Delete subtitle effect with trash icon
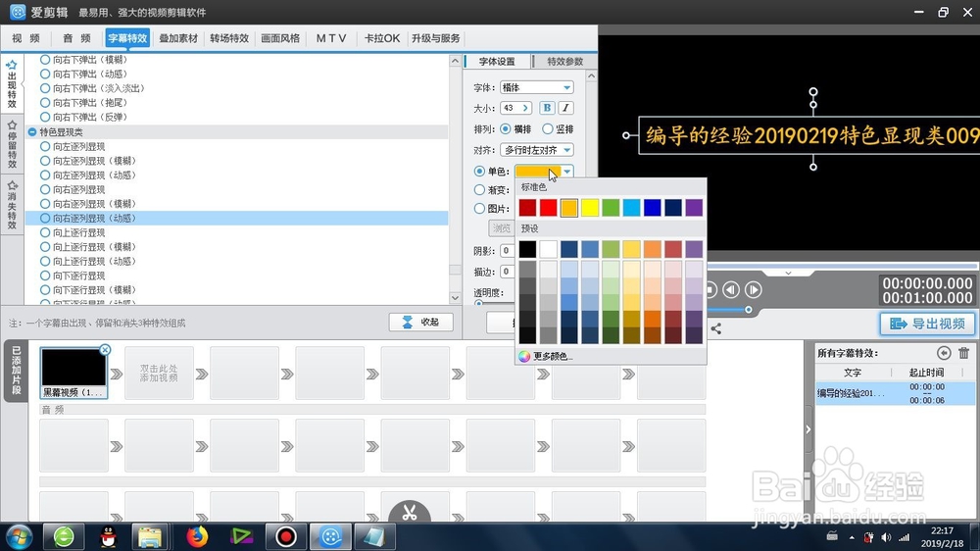 (963, 353)
